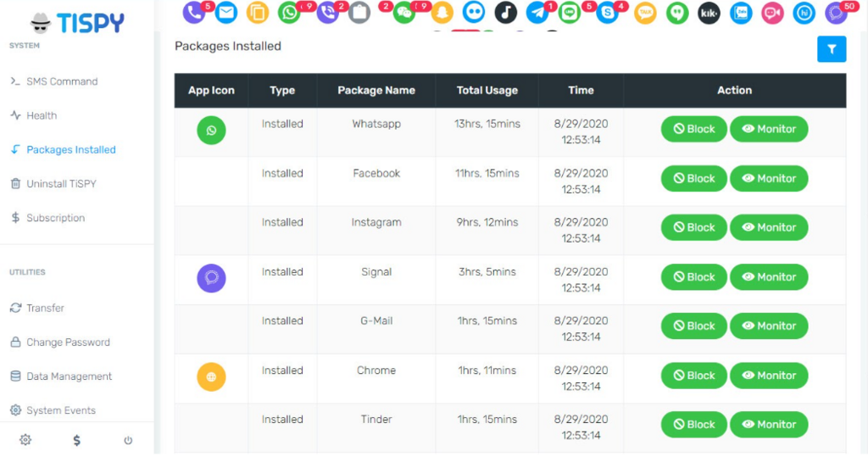868x457 pixels.
Task: Monitor the Chrome package
Action: (x=769, y=376)
